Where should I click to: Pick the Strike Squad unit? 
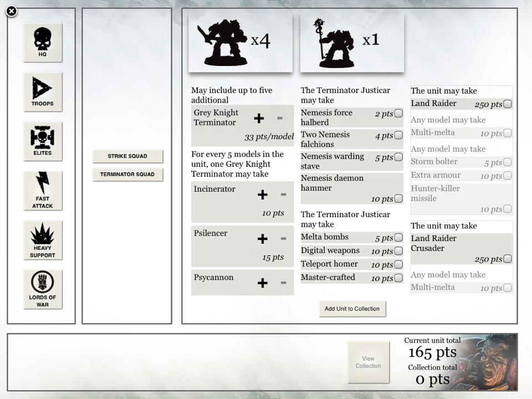click(127, 156)
